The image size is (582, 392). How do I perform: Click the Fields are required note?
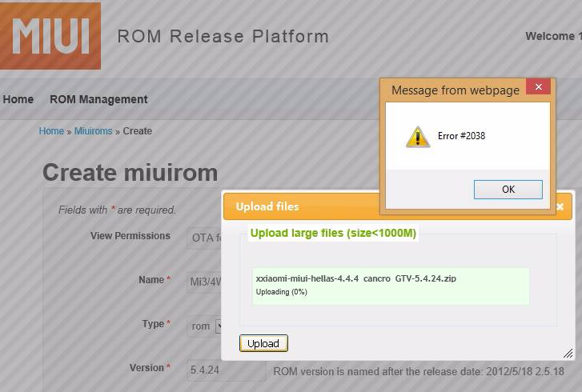click(117, 210)
